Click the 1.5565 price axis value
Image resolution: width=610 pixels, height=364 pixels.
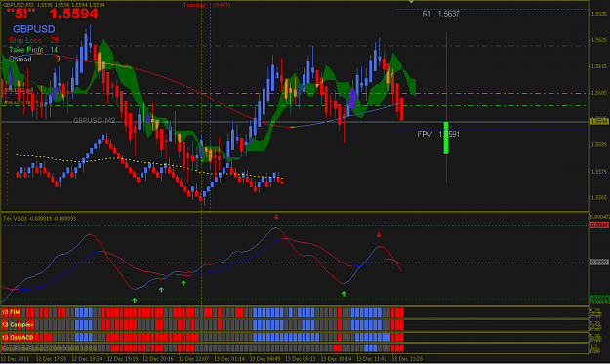[x=599, y=197]
